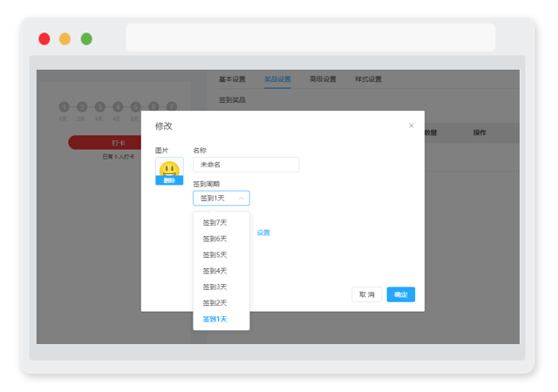The height and width of the screenshot is (392, 558).
Task: Click the yellow minimize window dot
Action: click(x=65, y=39)
